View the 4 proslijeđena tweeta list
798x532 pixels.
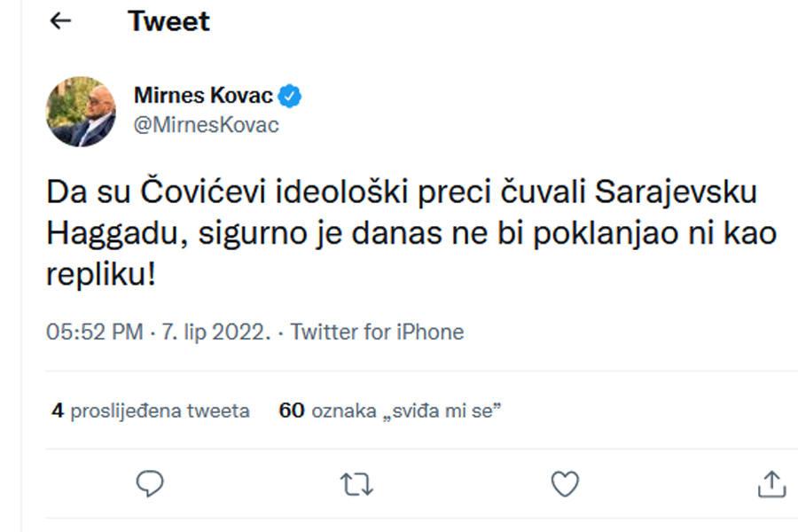point(151,411)
